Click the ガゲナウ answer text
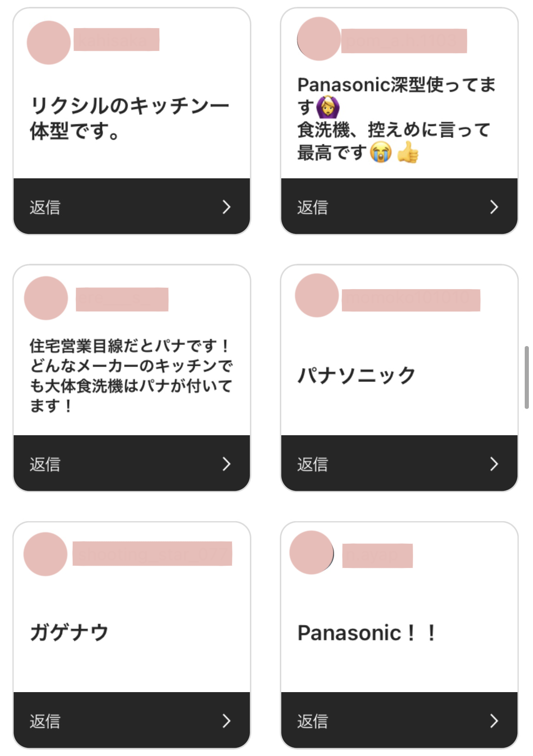Screen dimensions: 533x756 coord(69,632)
